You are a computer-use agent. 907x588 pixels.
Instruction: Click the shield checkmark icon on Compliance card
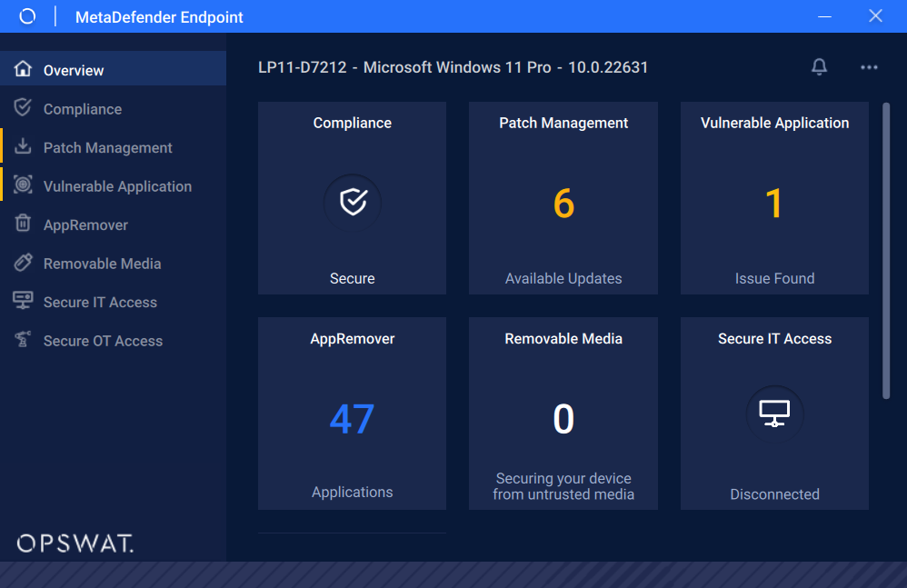pyautogui.click(x=353, y=203)
